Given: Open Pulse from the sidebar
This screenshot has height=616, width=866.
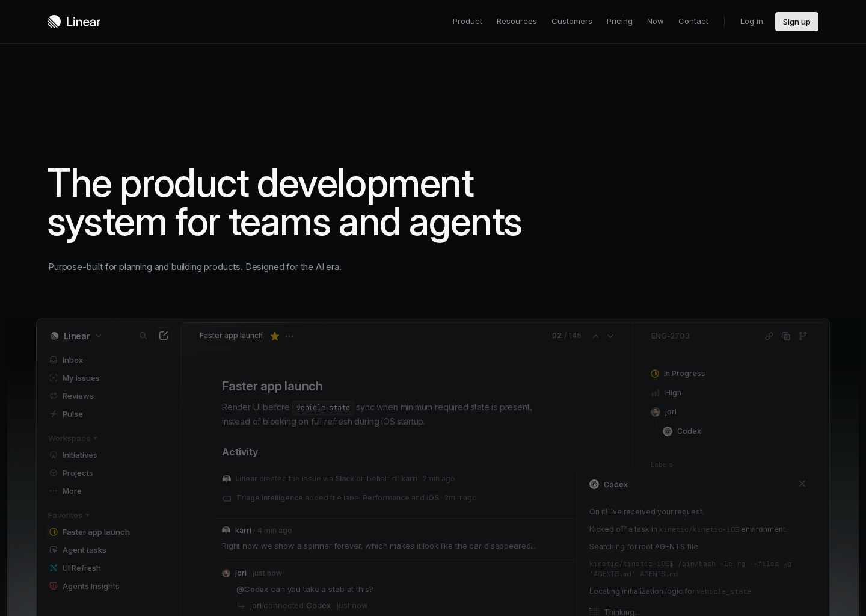Looking at the screenshot, I should tap(72, 414).
